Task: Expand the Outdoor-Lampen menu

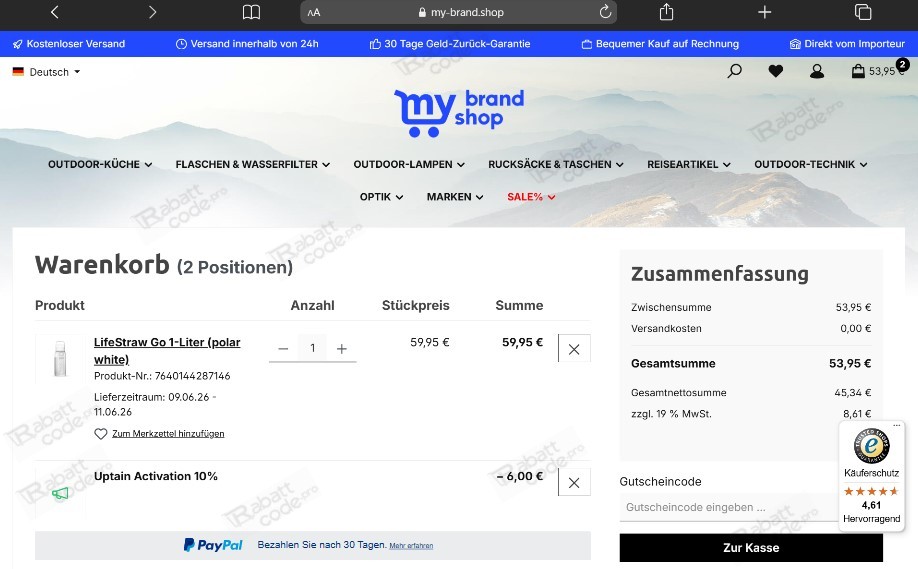Action: point(409,164)
